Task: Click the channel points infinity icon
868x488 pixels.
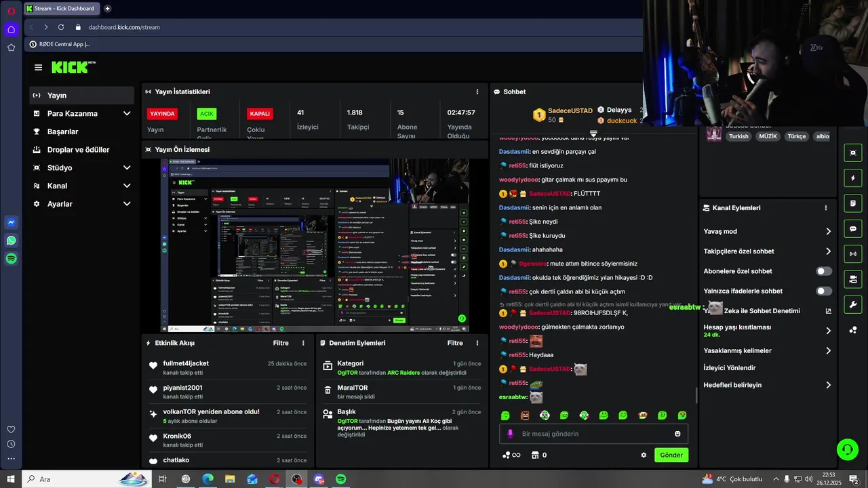Action: (511, 455)
